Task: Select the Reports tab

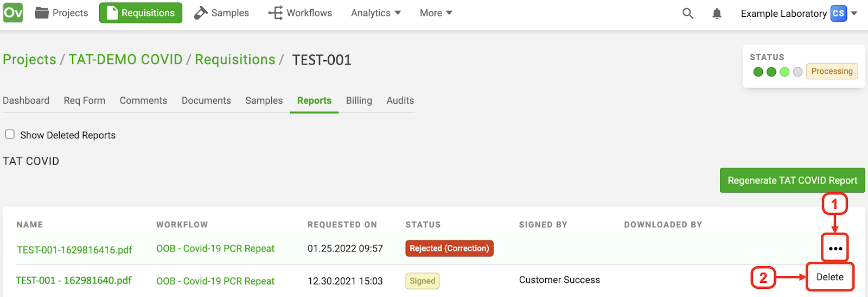Action: (x=314, y=100)
